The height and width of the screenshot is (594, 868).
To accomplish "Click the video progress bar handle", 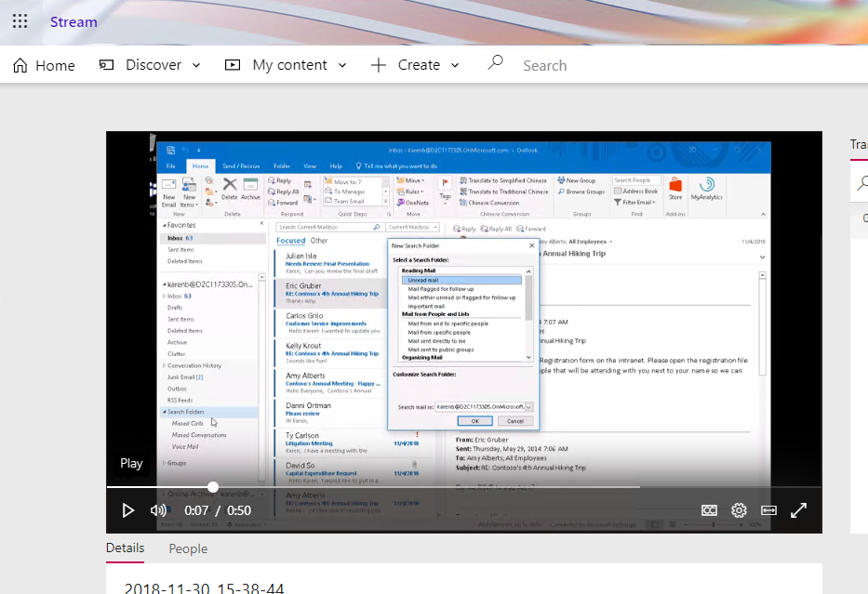I will click(213, 487).
